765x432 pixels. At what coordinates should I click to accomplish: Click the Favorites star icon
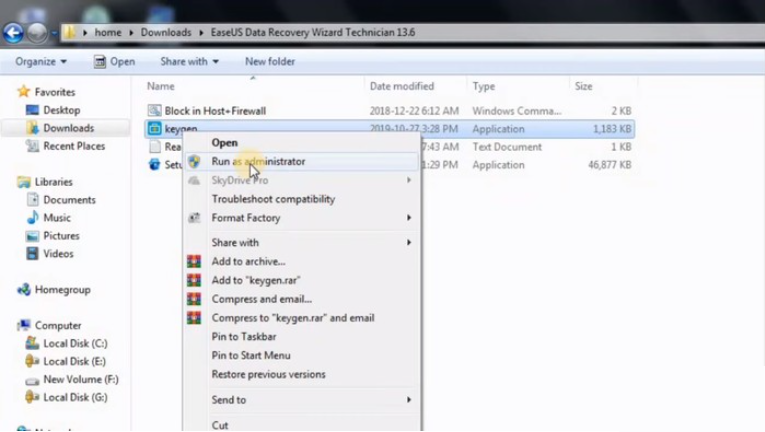click(x=23, y=92)
